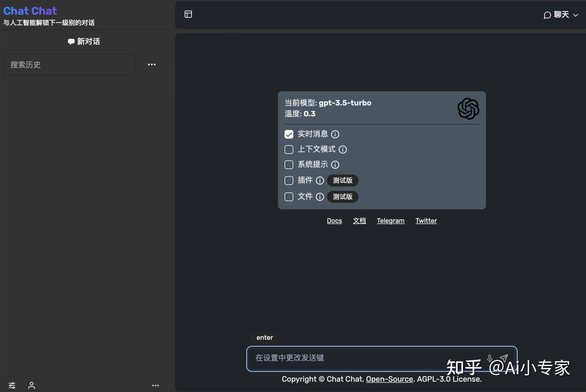
Task: Click the OpenAI logo in model card
Action: click(x=468, y=109)
